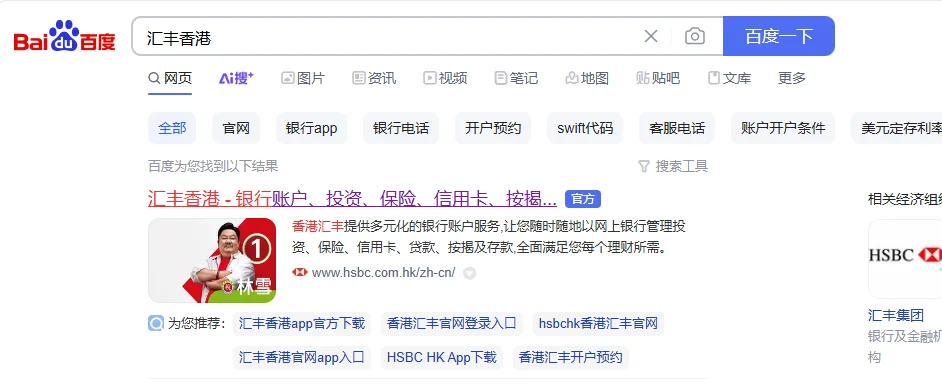Open the HSBC logo card on the right
Screen dimensions: 942x392
905,258
